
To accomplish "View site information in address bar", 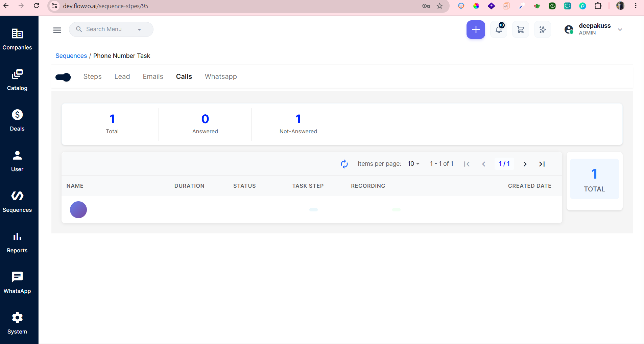I will 54,6.
